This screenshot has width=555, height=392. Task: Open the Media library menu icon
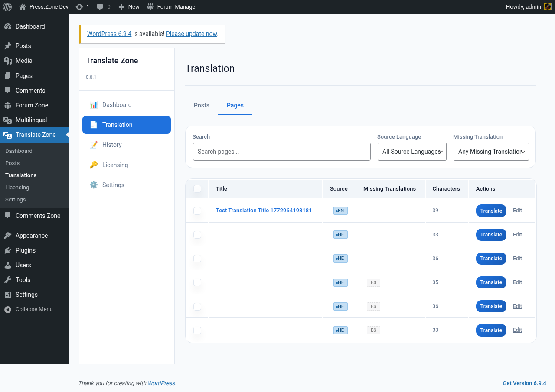click(x=8, y=61)
